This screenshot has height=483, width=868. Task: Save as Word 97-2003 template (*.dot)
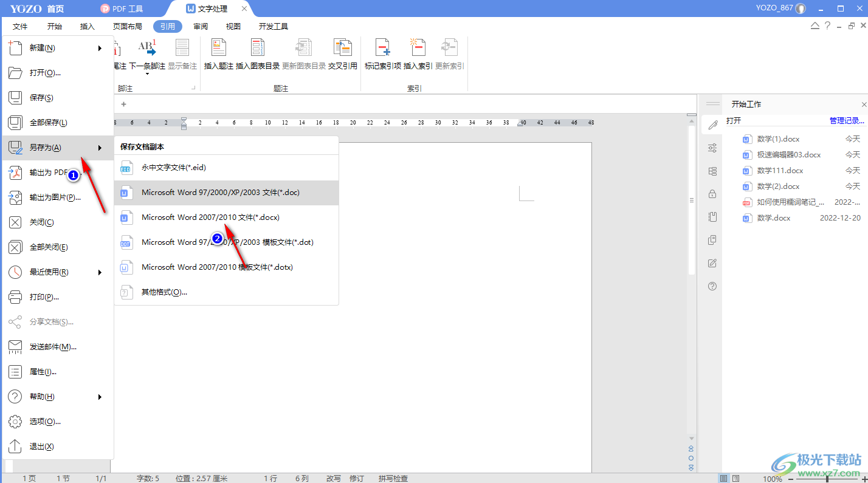pyautogui.click(x=227, y=242)
